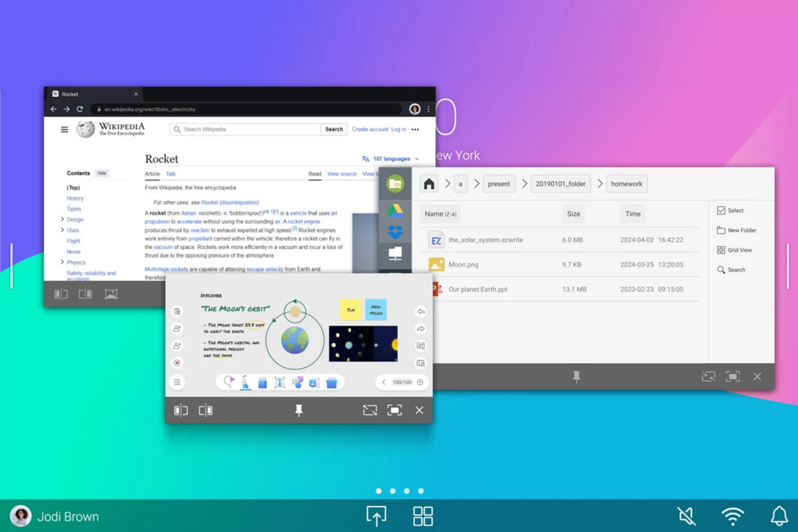The height and width of the screenshot is (532, 798).
Task: Go to previous whiteboard page arrow
Action: pyautogui.click(x=384, y=382)
